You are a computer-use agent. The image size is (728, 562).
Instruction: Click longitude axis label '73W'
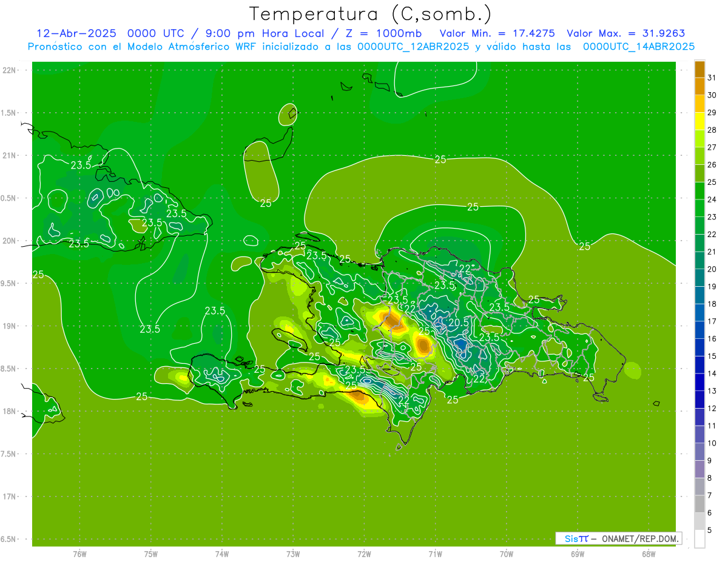tap(293, 554)
